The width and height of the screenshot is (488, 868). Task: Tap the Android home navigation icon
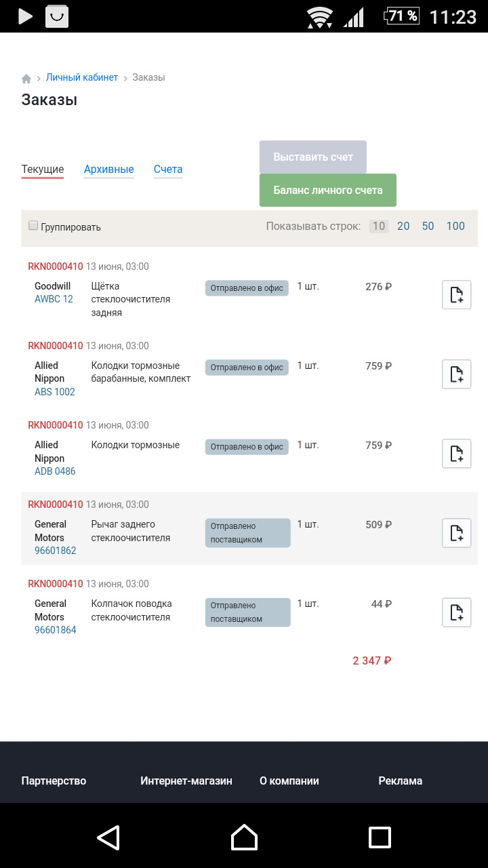[x=244, y=837]
